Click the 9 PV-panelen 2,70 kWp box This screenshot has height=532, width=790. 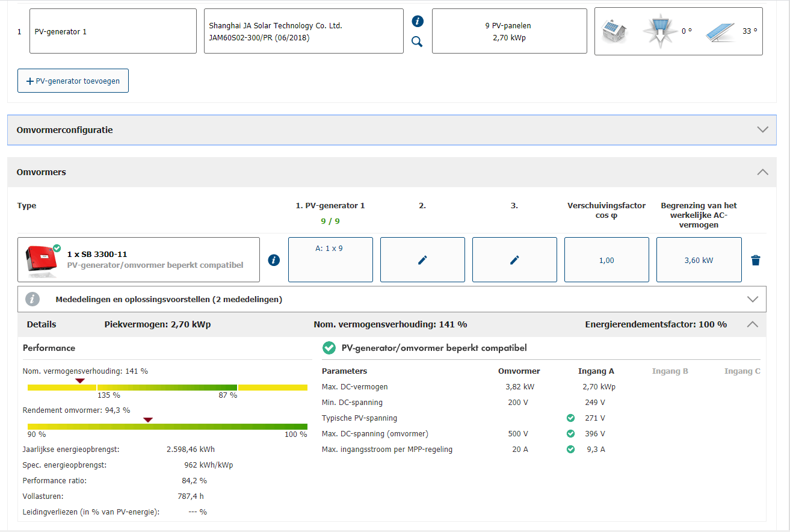pyautogui.click(x=509, y=31)
